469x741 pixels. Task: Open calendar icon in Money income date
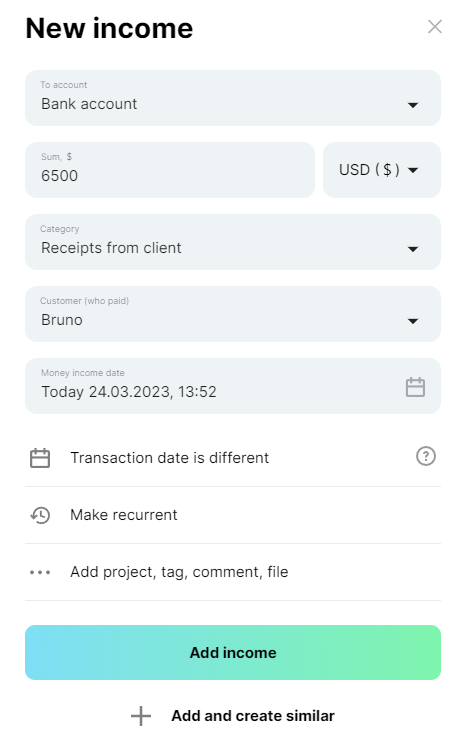pyautogui.click(x=415, y=387)
